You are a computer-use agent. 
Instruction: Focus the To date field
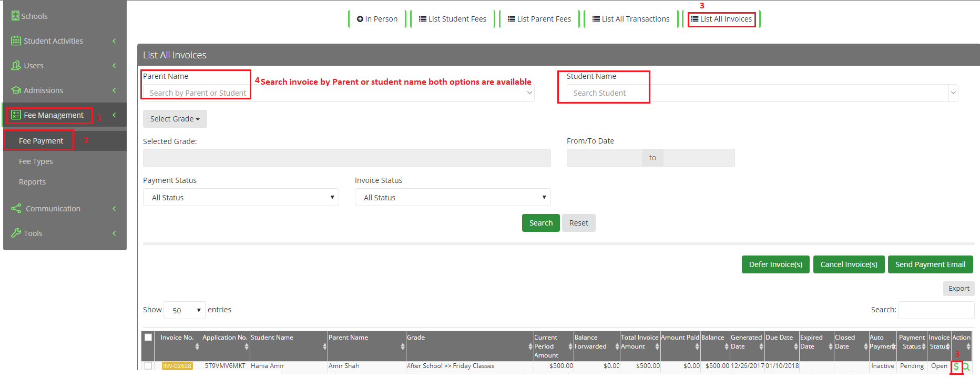point(699,158)
